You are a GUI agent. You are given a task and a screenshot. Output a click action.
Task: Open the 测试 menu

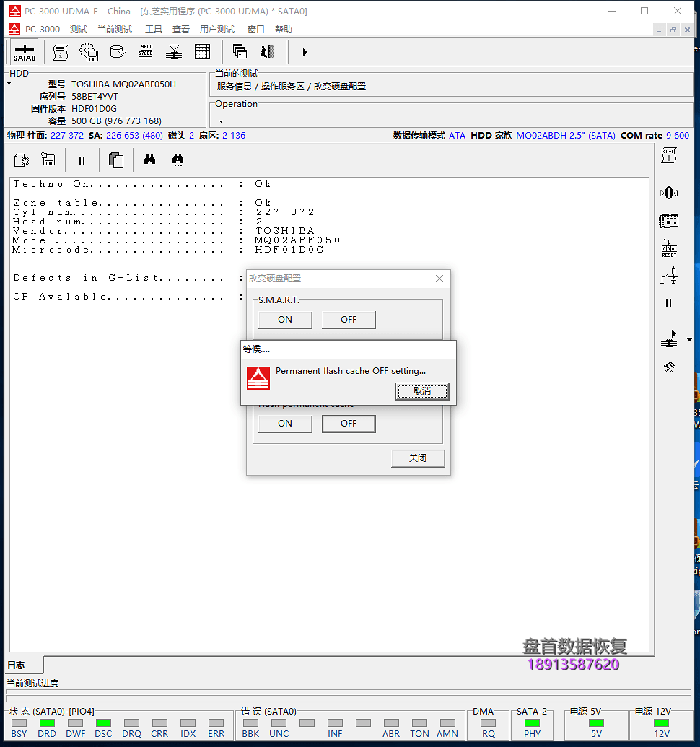[79, 30]
